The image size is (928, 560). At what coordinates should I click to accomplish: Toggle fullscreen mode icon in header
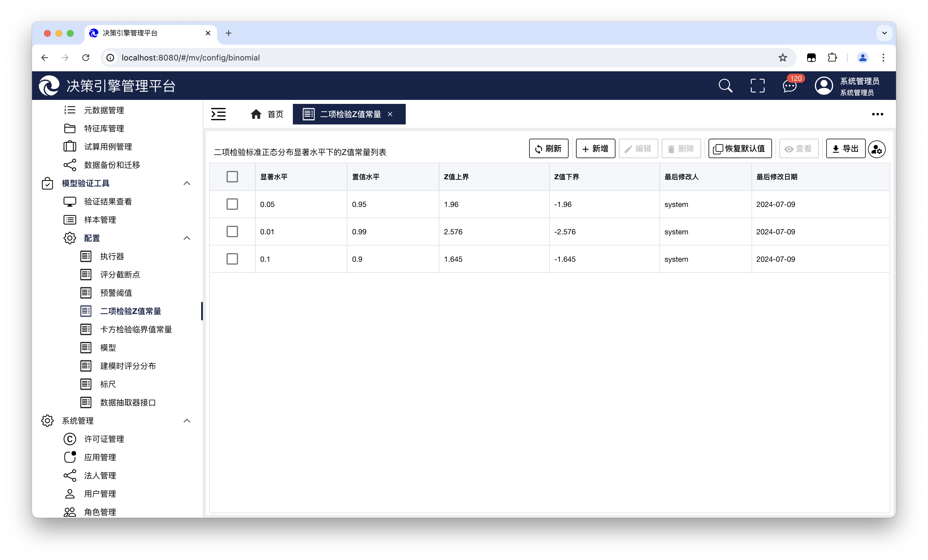pos(757,86)
